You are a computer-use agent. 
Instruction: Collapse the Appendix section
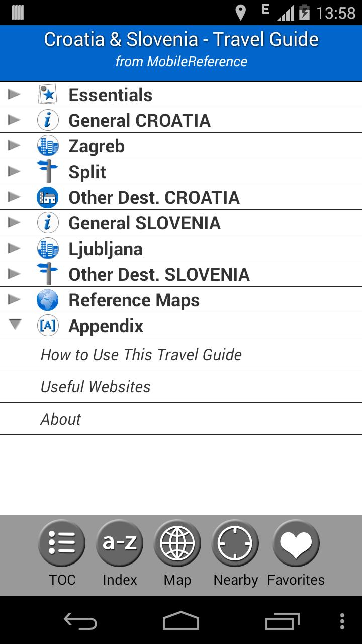pos(15,325)
